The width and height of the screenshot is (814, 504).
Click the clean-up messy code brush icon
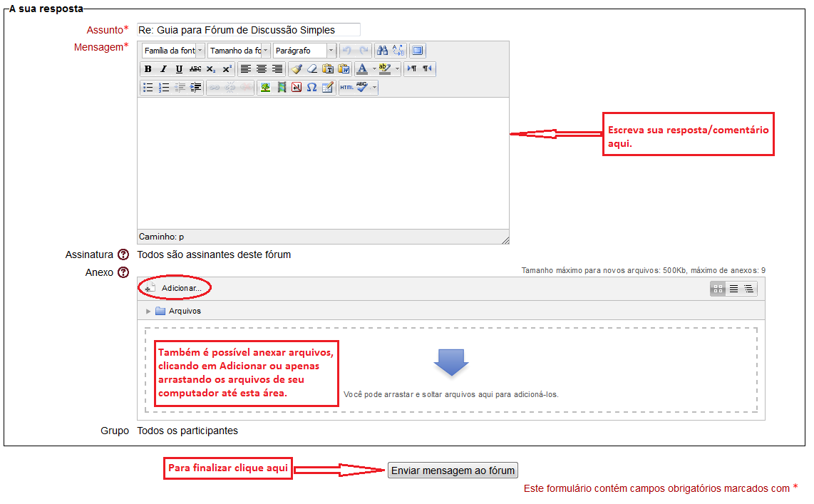click(296, 69)
